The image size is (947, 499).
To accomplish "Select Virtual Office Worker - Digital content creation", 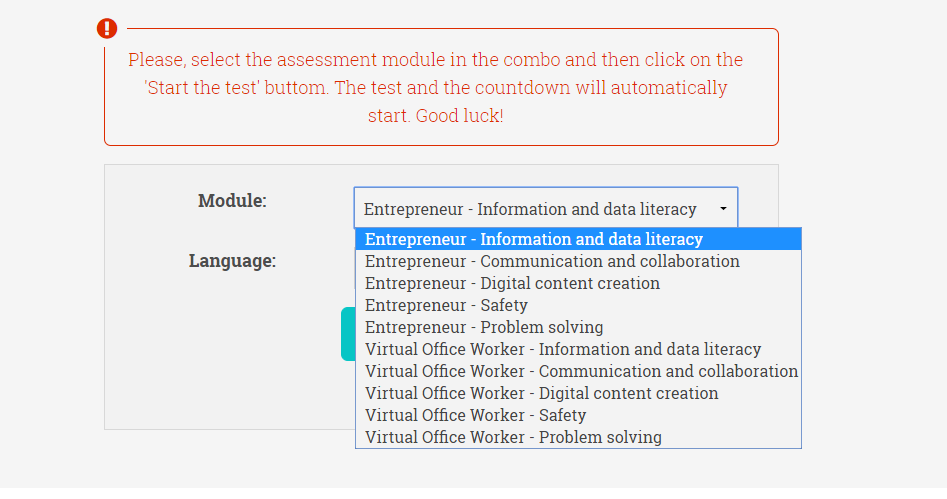I will [x=541, y=393].
